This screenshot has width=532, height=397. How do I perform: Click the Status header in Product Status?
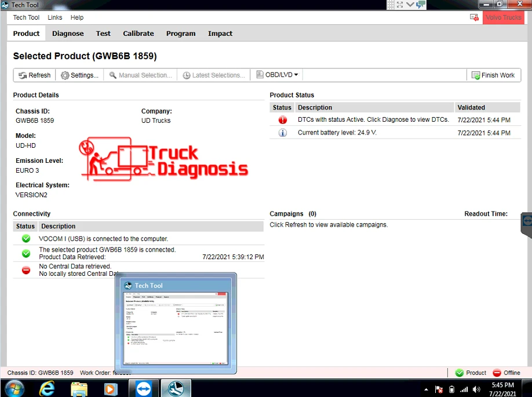[x=282, y=108]
